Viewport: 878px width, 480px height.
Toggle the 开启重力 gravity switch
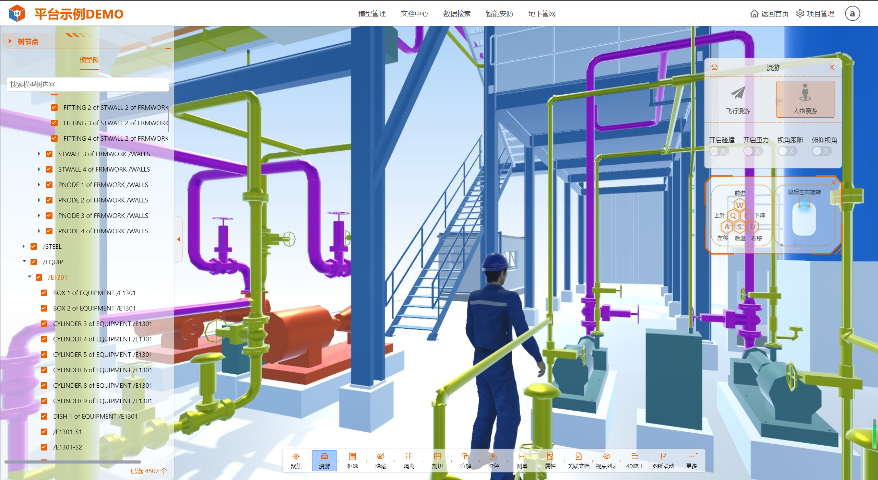753,151
